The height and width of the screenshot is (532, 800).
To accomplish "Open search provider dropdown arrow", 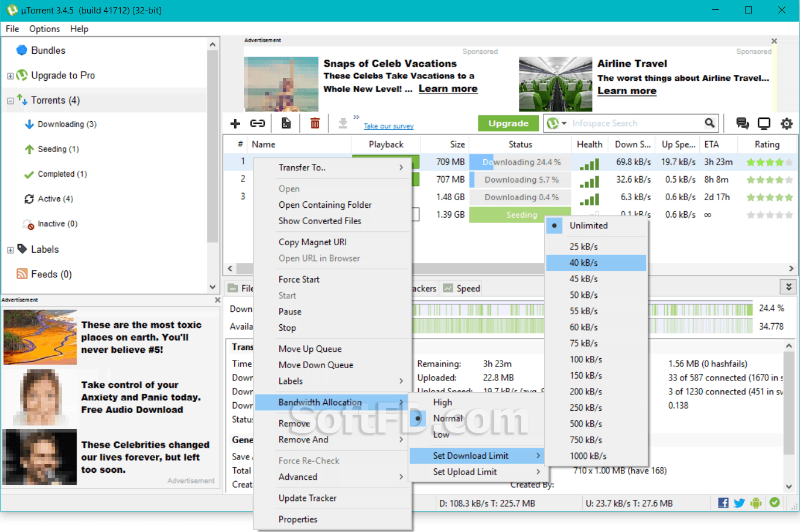I will point(564,123).
